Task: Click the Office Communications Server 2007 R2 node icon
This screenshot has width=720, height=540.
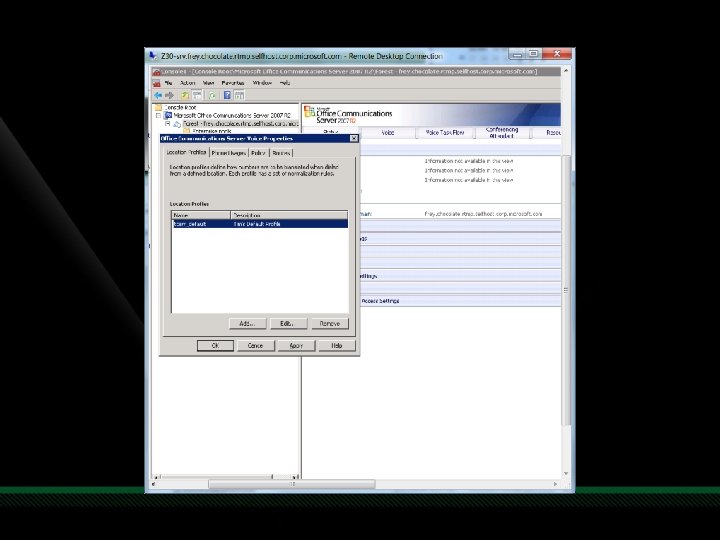Action: (x=168, y=115)
